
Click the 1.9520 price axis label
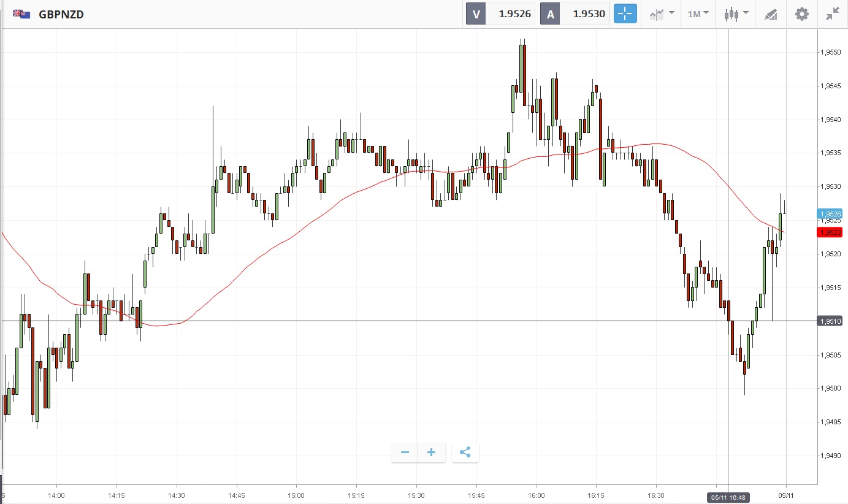(x=830, y=254)
